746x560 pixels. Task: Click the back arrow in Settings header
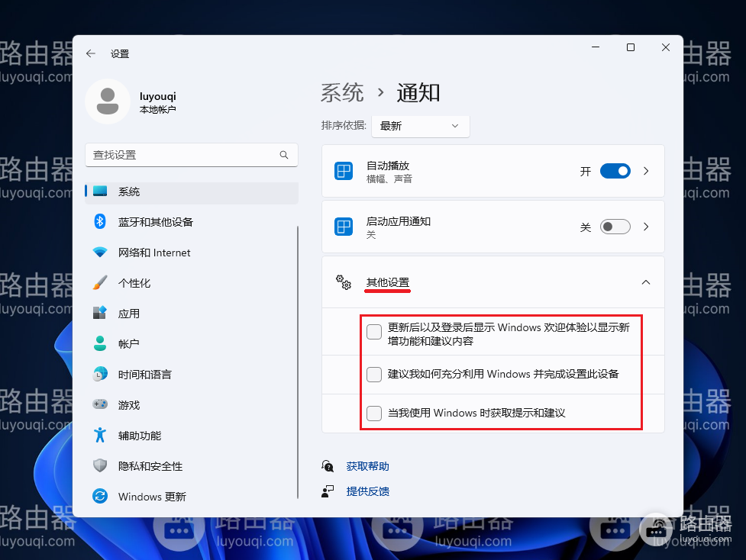pyautogui.click(x=91, y=53)
